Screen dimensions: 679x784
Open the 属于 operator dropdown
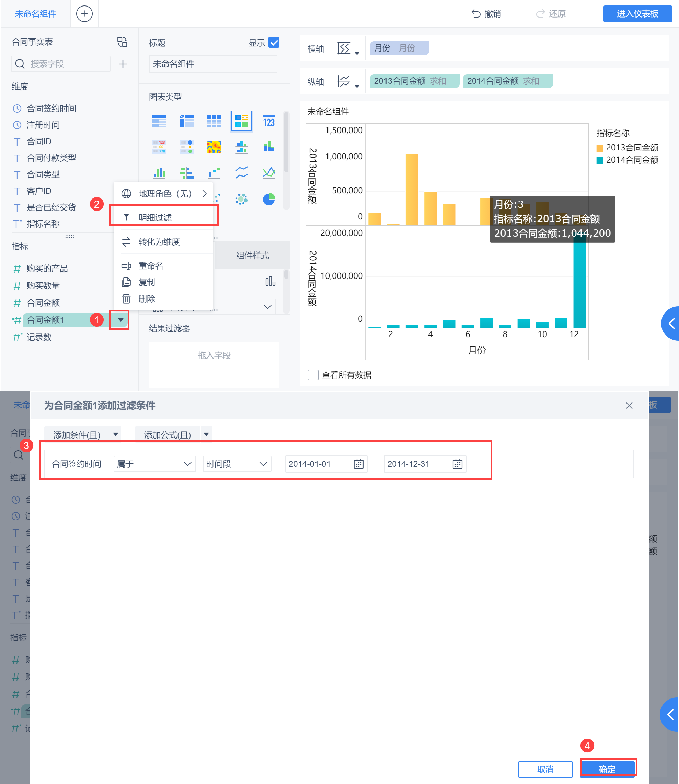[154, 464]
